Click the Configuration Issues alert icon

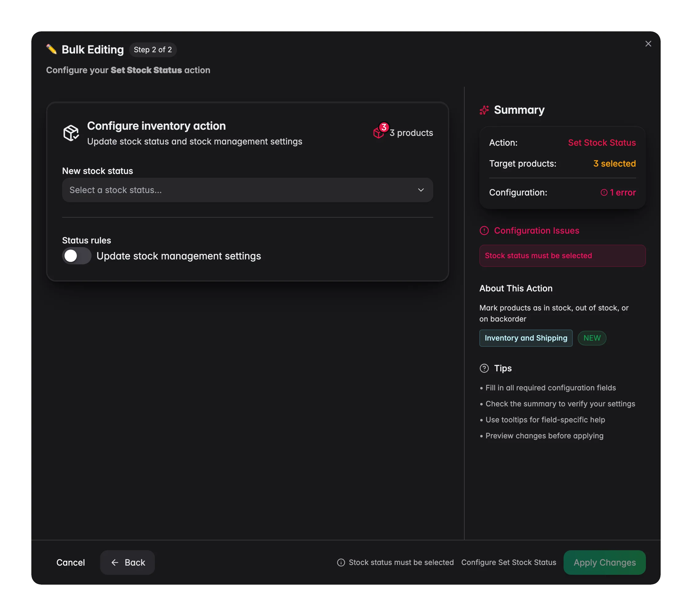484,231
